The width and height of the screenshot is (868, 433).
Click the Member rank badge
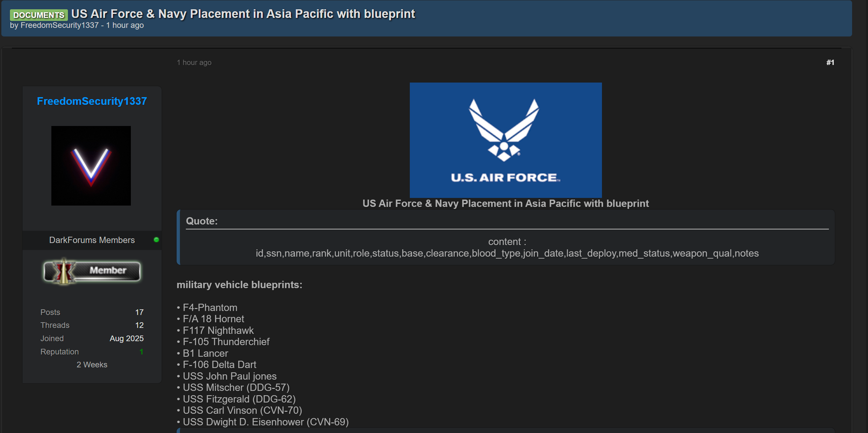point(92,271)
